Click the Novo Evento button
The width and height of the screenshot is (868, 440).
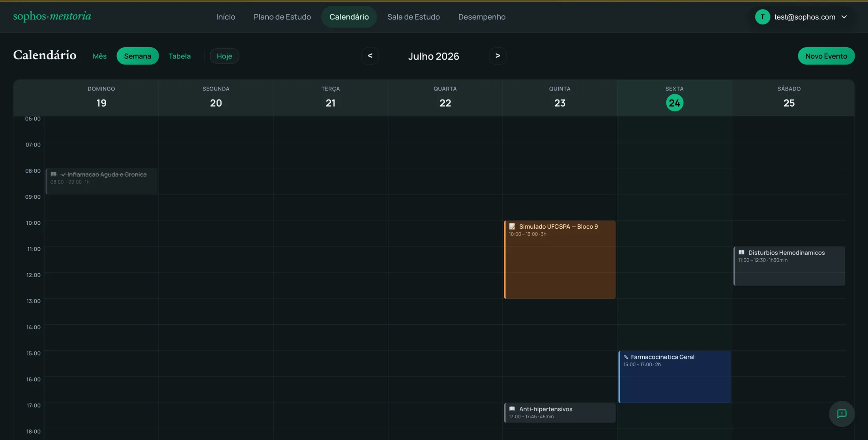click(826, 56)
